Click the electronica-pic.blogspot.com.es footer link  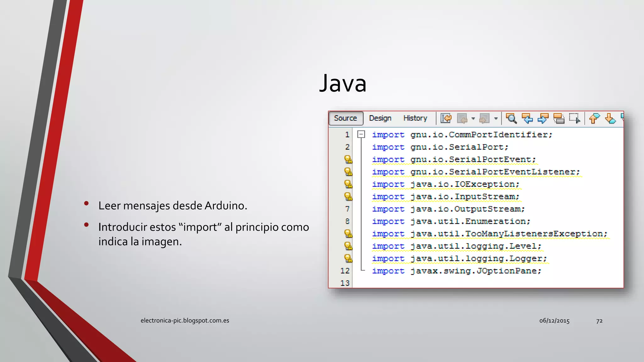click(x=185, y=321)
